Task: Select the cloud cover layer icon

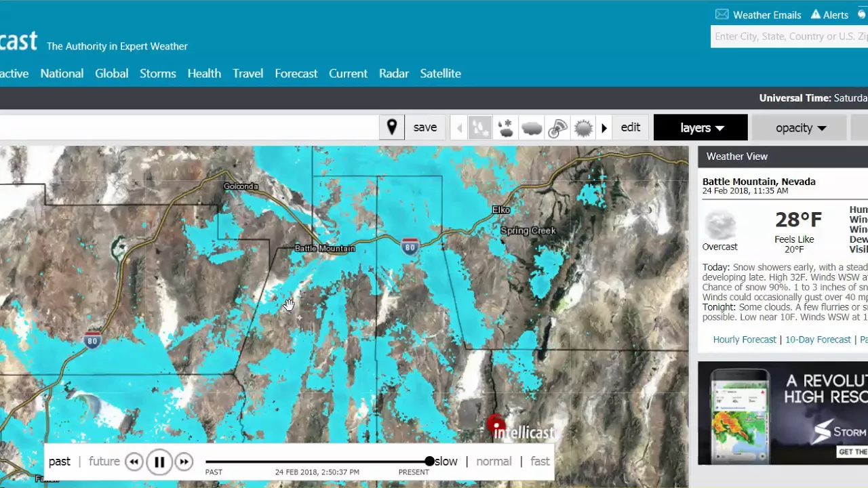Action: point(532,127)
